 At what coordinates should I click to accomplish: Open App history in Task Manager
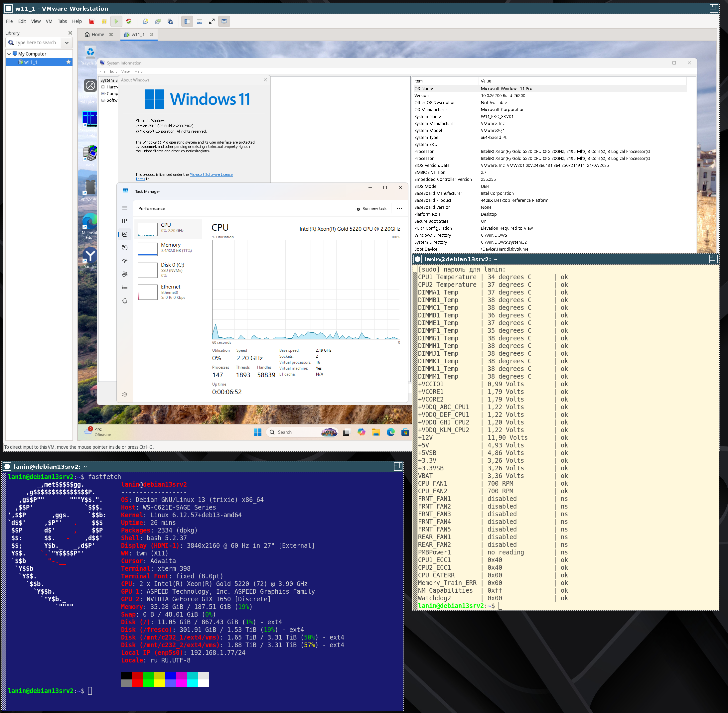click(125, 248)
